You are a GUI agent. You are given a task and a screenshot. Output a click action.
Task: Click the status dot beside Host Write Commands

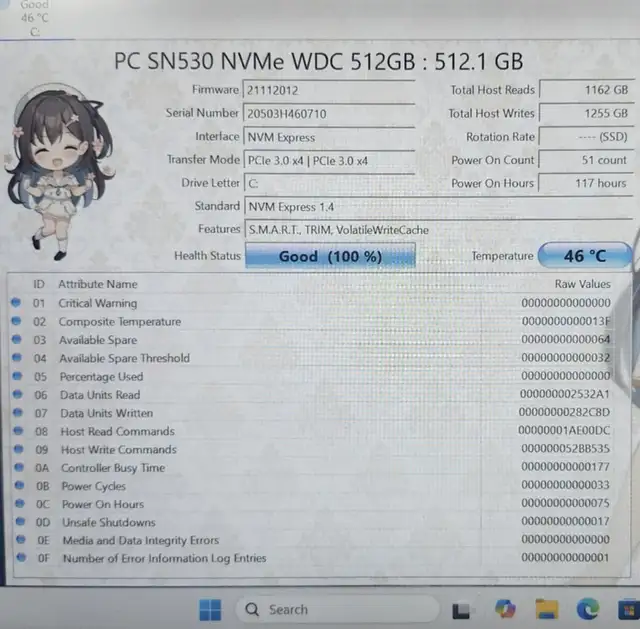click(x=19, y=449)
